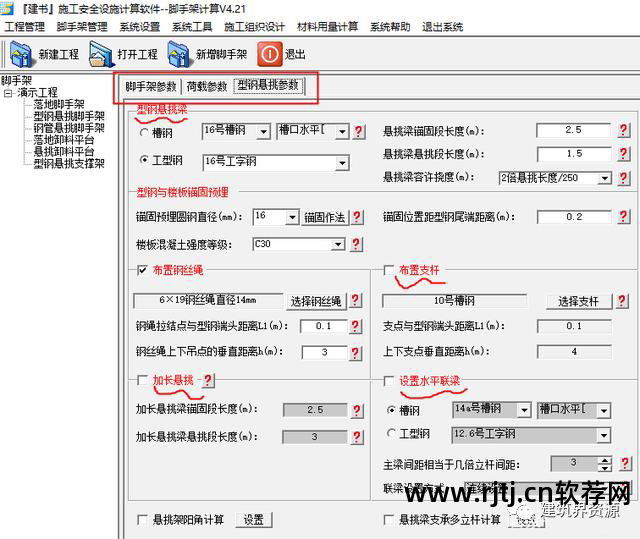Select 工型钢 radio under 设置水平联梁

pos(391,434)
